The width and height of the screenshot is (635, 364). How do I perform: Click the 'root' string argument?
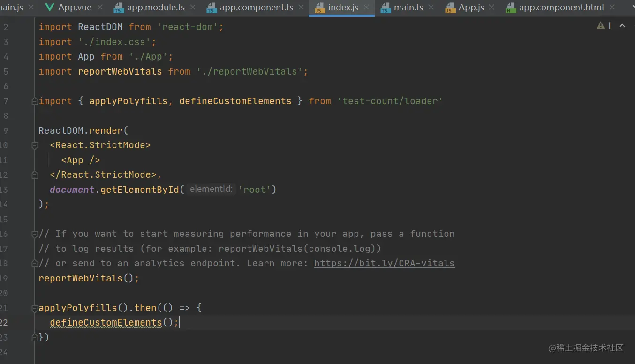255,190
